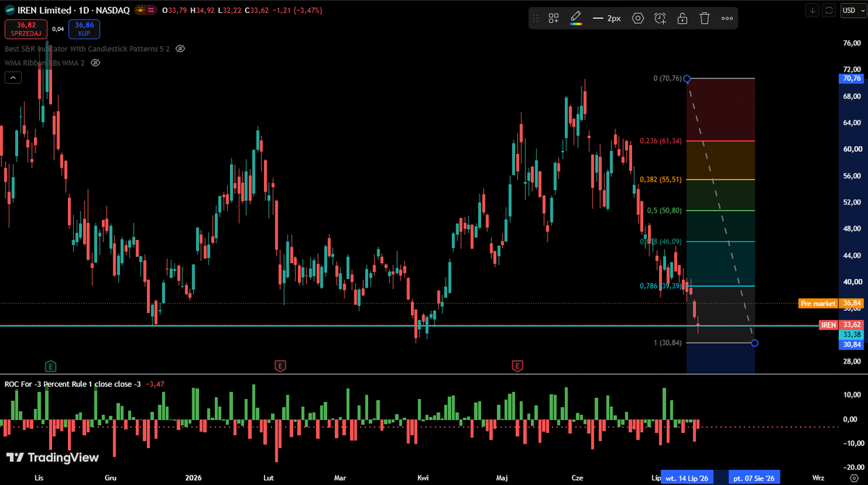
Task: Click the Wrz month label on time axis
Action: pyautogui.click(x=818, y=478)
